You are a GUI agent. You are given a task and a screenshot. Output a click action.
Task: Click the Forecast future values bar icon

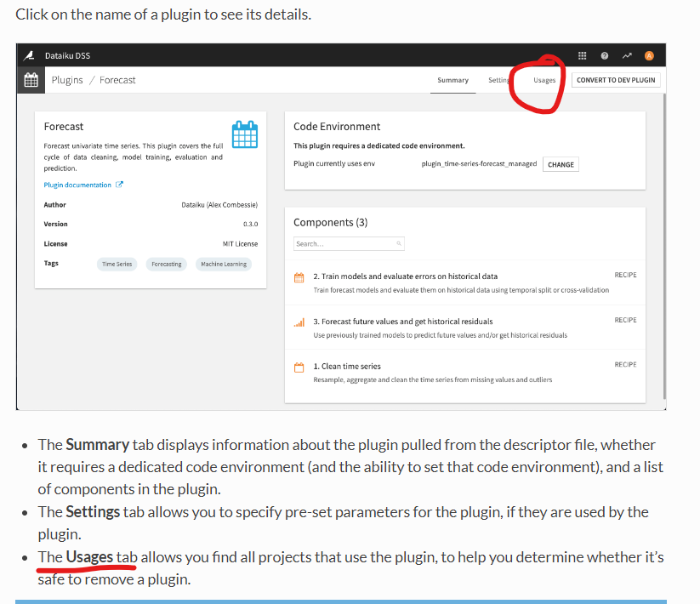coord(299,322)
